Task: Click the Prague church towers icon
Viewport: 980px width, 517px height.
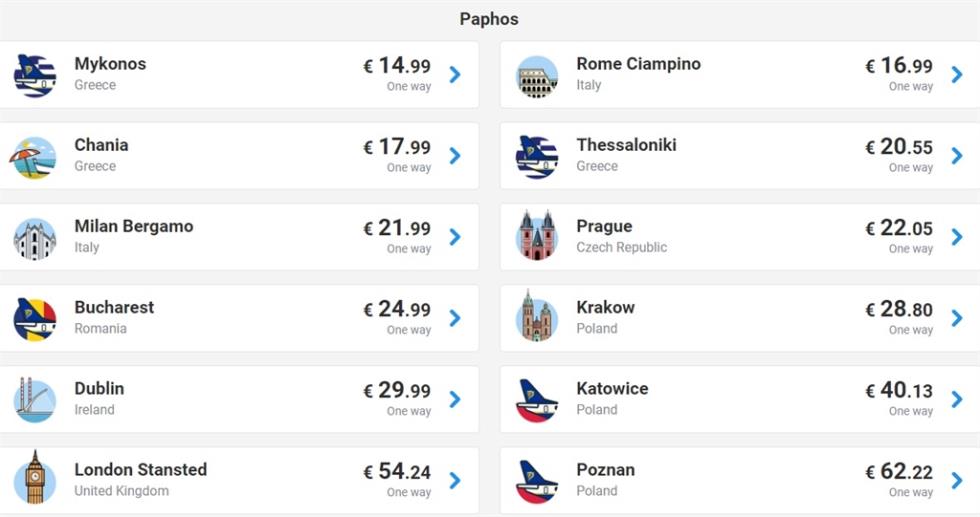Action: click(x=537, y=236)
